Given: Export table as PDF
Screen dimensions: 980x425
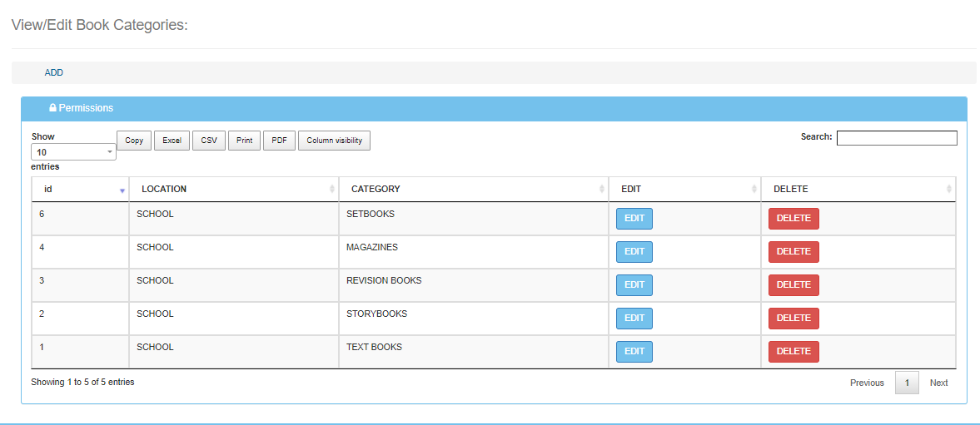Looking at the screenshot, I should (278, 141).
